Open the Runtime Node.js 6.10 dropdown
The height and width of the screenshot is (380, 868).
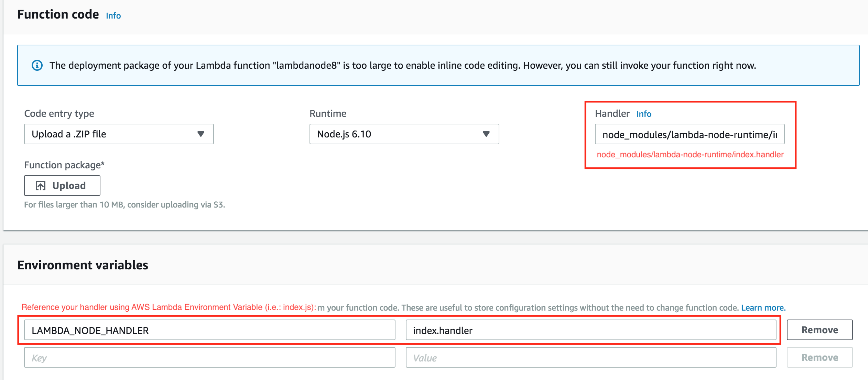pyautogui.click(x=404, y=134)
